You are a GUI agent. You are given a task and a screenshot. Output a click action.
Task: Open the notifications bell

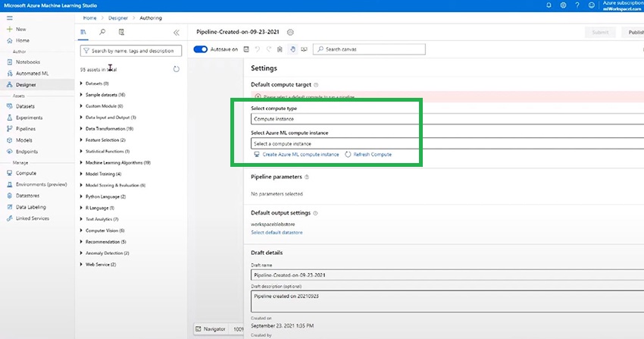(x=549, y=5)
